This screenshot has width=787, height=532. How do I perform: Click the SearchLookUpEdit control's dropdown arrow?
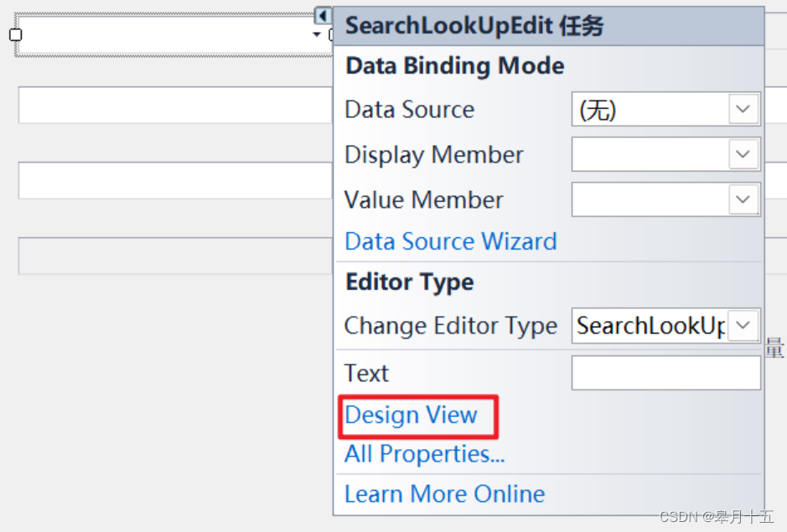317,34
